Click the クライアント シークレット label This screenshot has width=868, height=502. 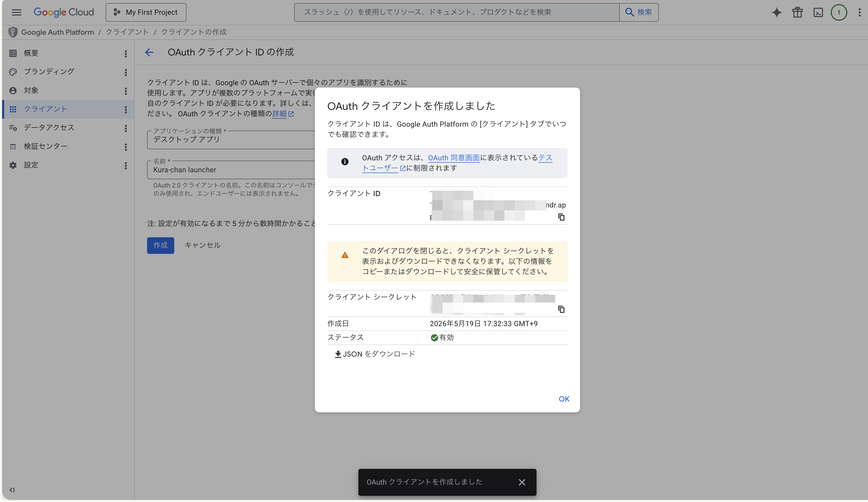coord(372,297)
